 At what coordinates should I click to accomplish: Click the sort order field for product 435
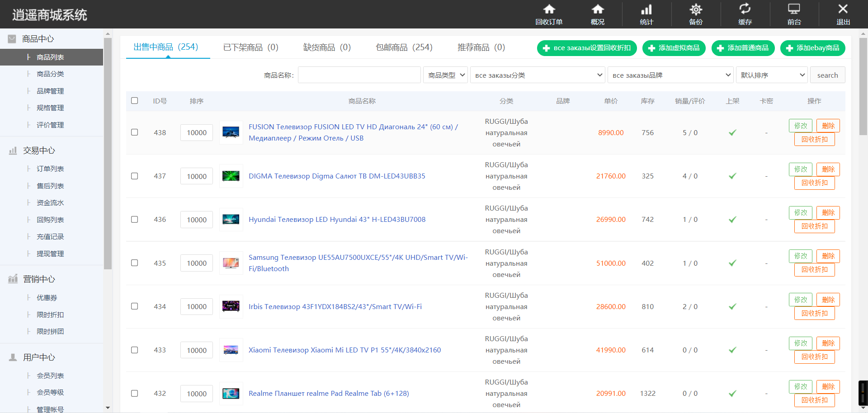[197, 263]
